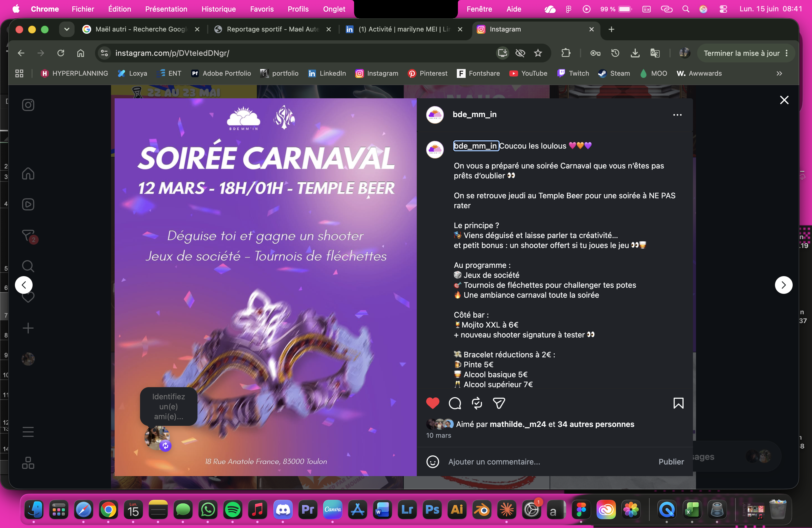This screenshot has width=812, height=528.
Task: Open Favoris menu in menu bar
Action: pyautogui.click(x=262, y=9)
